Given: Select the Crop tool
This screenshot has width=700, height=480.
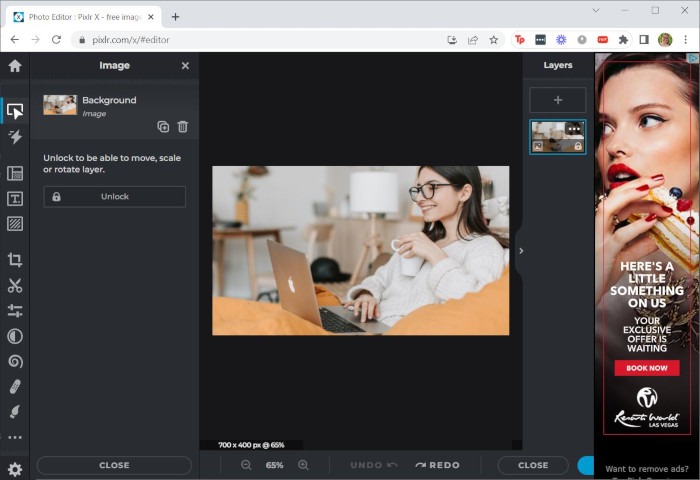Looking at the screenshot, I should [x=15, y=260].
